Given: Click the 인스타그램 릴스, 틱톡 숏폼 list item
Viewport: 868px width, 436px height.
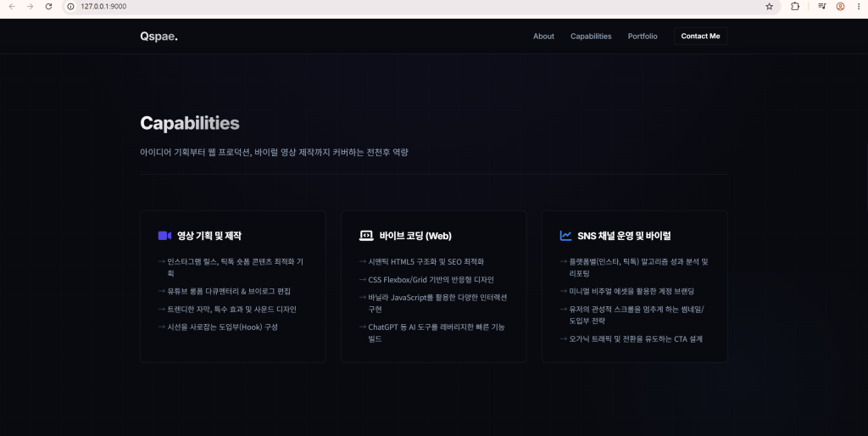Looking at the screenshot, I should pos(231,267).
